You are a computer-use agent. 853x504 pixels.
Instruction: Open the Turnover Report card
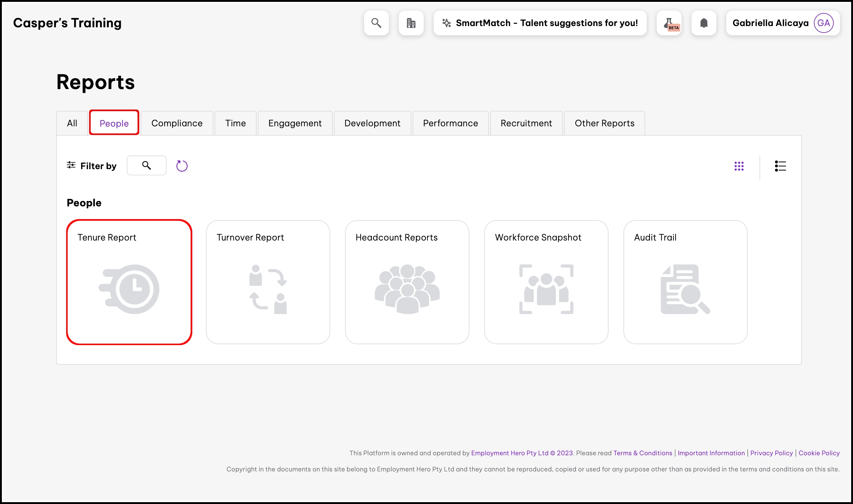point(268,282)
